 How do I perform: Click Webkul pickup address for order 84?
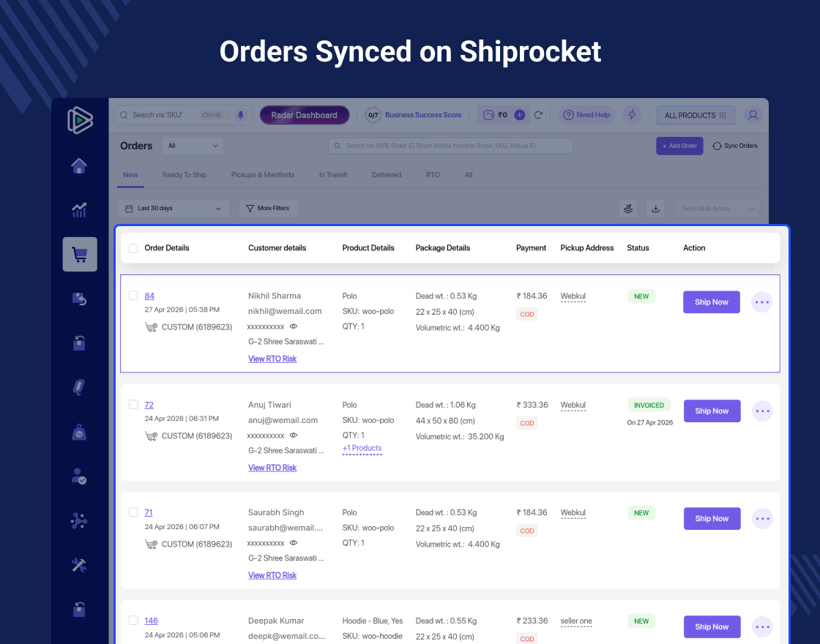click(573, 296)
